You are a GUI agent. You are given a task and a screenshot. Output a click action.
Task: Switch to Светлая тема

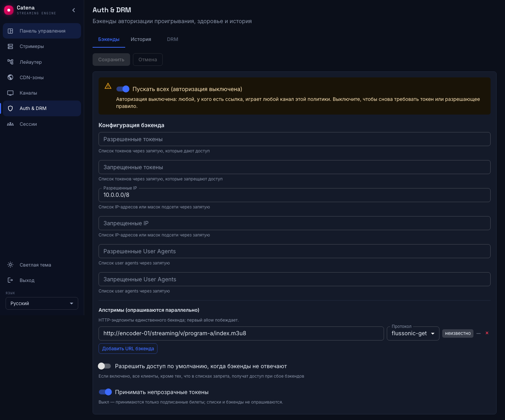pos(42,265)
